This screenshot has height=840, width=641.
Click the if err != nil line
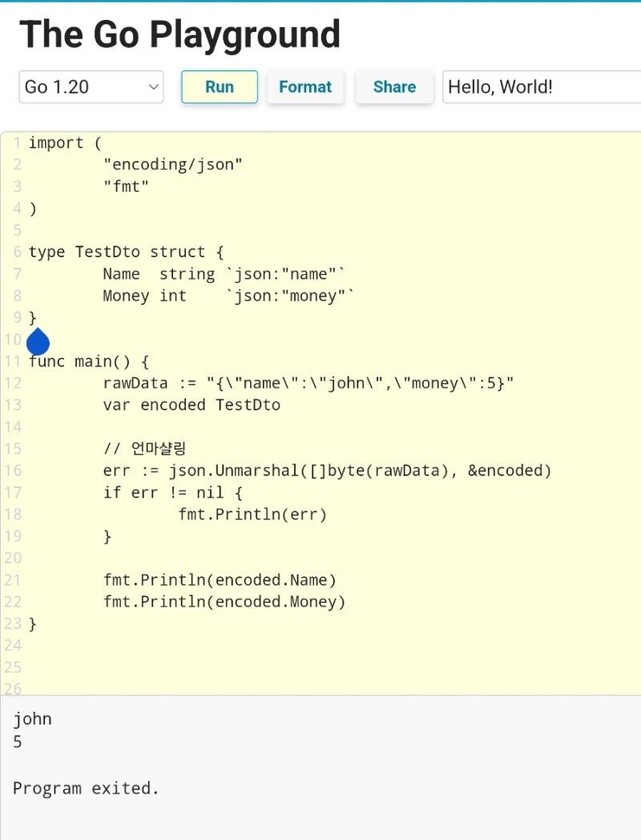pyautogui.click(x=172, y=492)
